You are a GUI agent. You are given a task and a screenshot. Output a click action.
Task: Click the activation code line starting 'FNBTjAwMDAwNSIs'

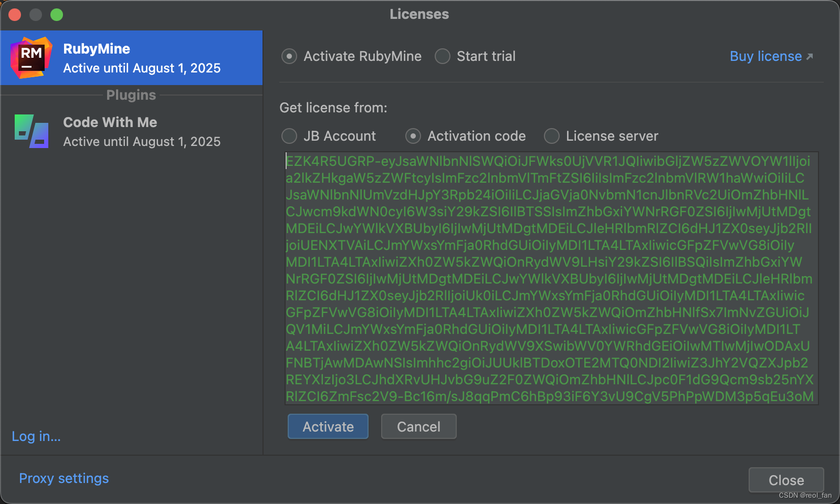(x=547, y=363)
